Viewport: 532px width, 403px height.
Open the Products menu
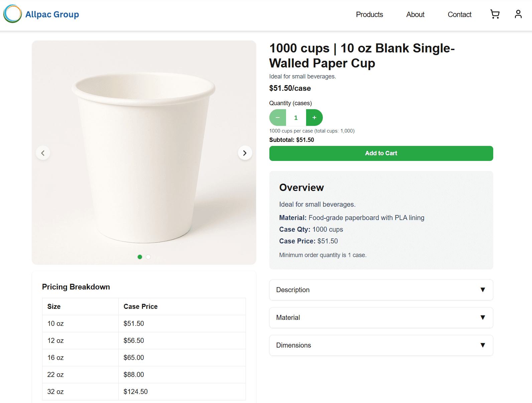pyautogui.click(x=369, y=14)
